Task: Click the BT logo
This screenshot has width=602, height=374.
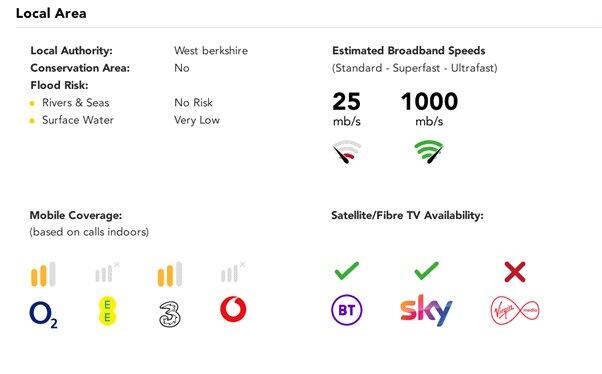Action: (x=347, y=309)
